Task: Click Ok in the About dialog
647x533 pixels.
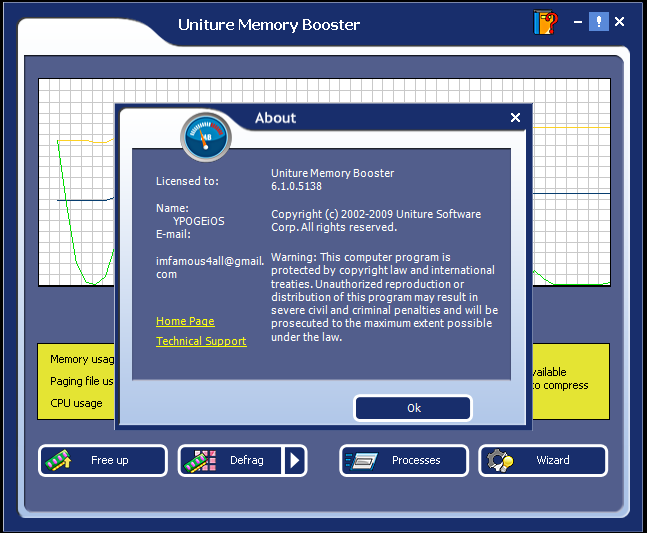Action: tap(413, 408)
